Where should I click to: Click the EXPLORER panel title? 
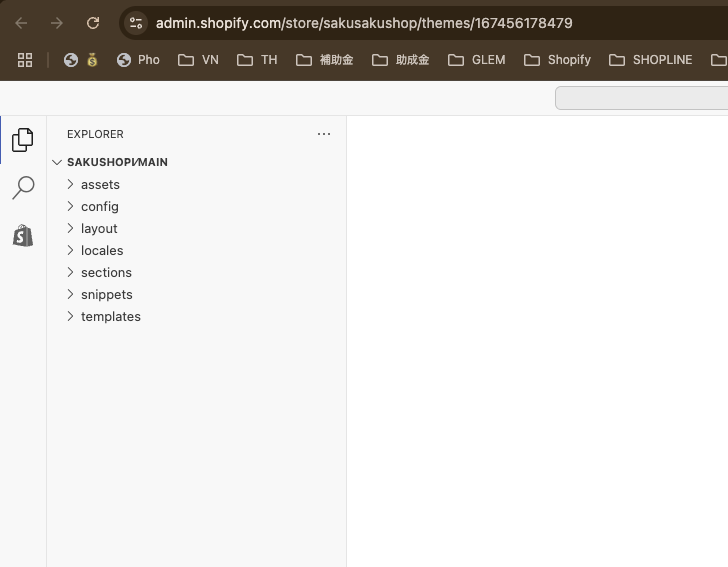coord(95,134)
